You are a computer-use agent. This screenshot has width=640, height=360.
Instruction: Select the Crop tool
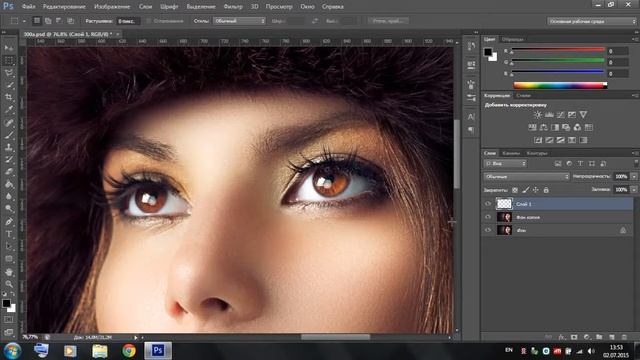pyautogui.click(x=9, y=97)
